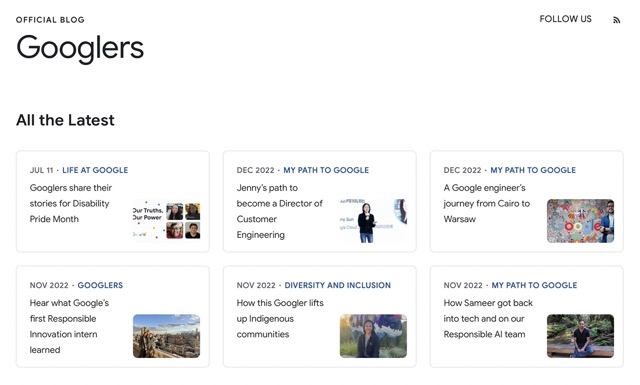Click the Indigenous communities article thumbnail

pyautogui.click(x=373, y=336)
